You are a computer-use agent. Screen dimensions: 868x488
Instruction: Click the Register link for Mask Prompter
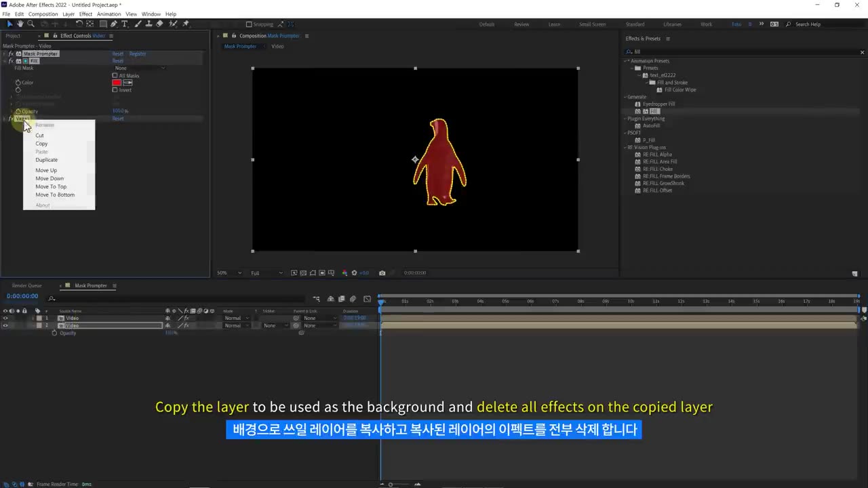click(x=138, y=54)
